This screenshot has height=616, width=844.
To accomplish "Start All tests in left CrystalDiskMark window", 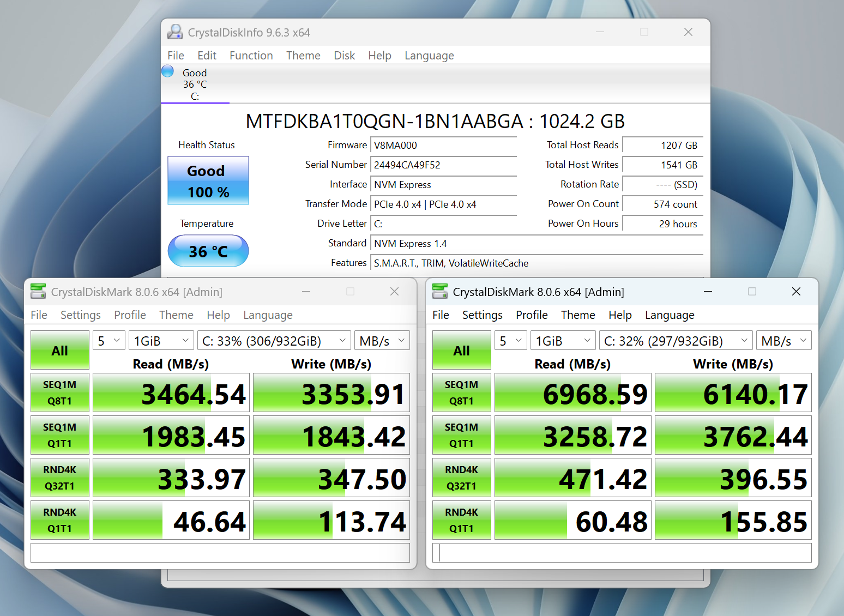I will 60,350.
